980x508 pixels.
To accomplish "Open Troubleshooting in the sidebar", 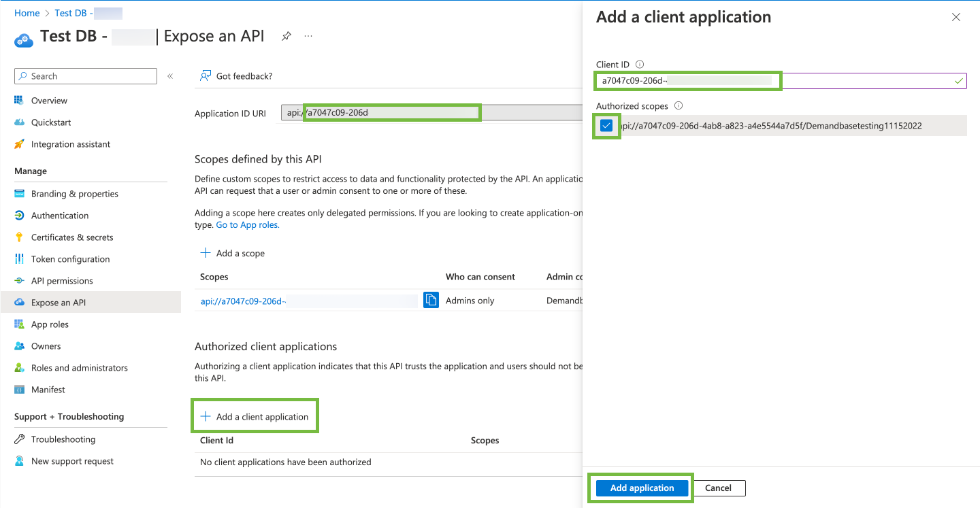I will 63,439.
